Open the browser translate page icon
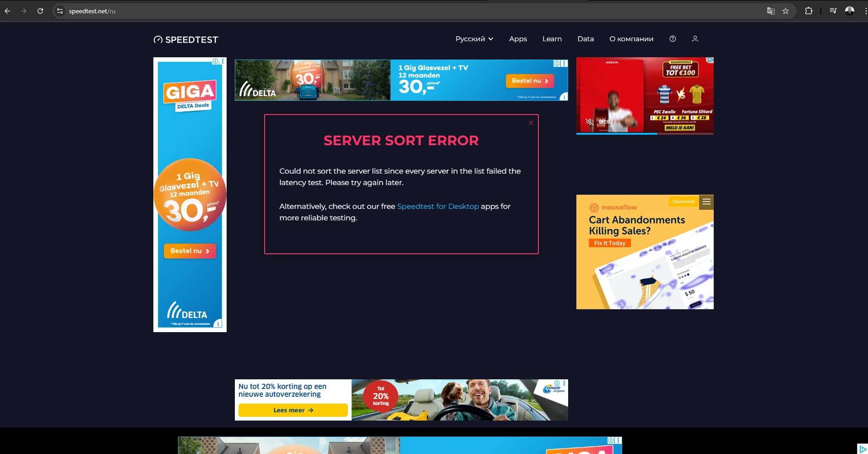868x454 pixels. click(x=771, y=11)
